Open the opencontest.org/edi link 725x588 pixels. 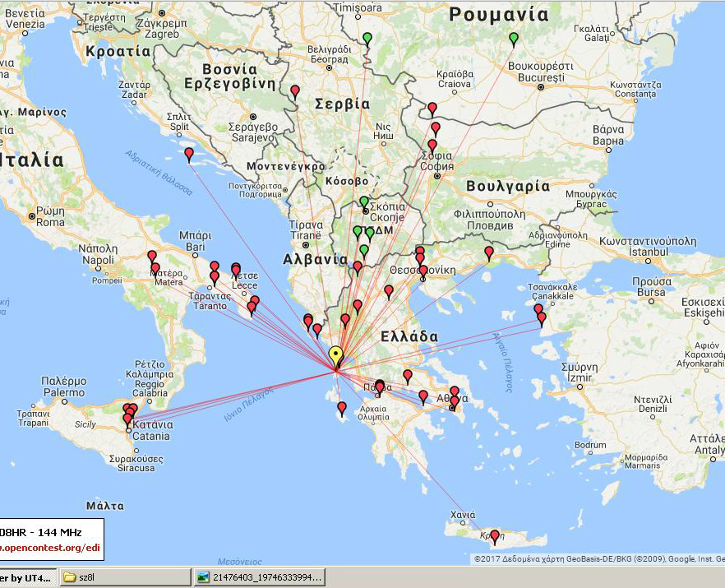(50, 548)
